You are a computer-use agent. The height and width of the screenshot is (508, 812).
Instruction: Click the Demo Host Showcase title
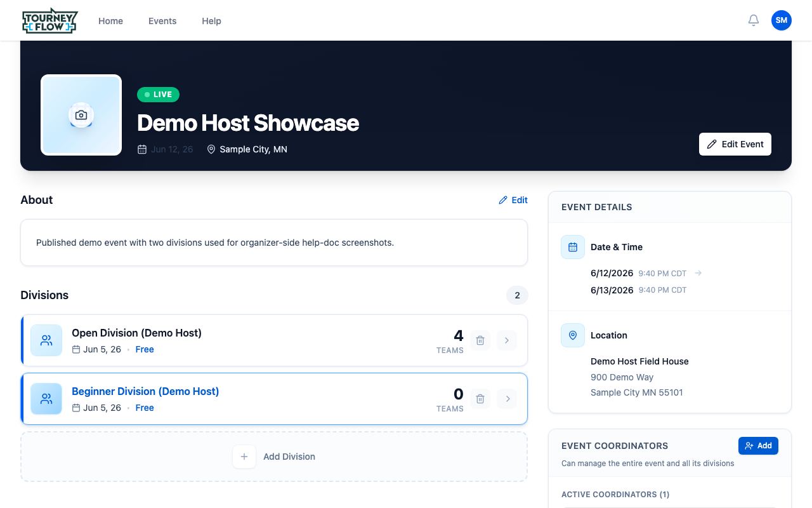[248, 123]
